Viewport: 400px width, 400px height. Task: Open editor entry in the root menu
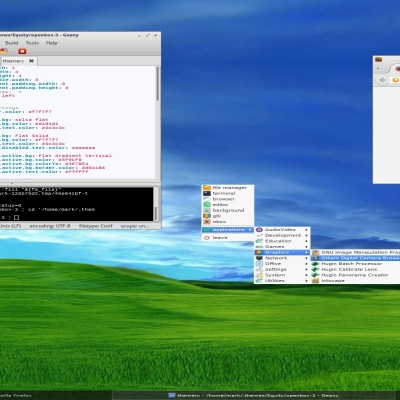coord(228,205)
